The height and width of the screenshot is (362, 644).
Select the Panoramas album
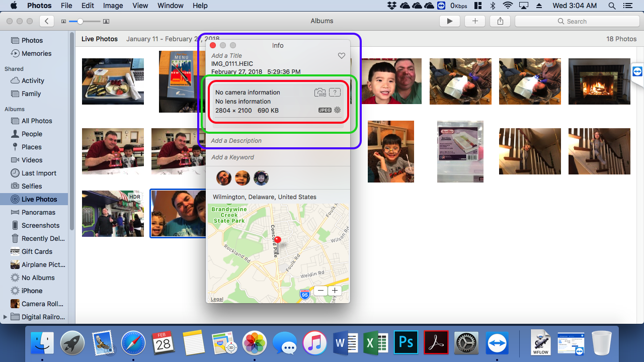click(x=34, y=212)
